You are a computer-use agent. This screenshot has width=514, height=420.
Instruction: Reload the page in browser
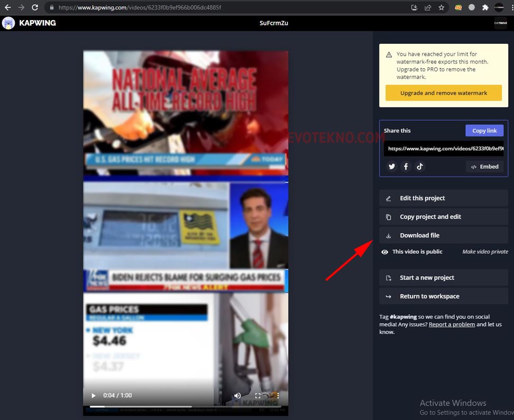click(x=35, y=7)
